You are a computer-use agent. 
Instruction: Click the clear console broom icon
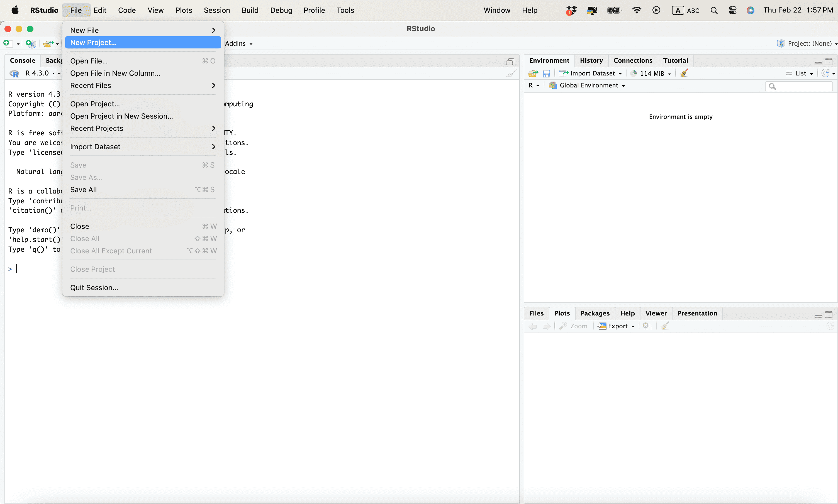click(x=511, y=73)
